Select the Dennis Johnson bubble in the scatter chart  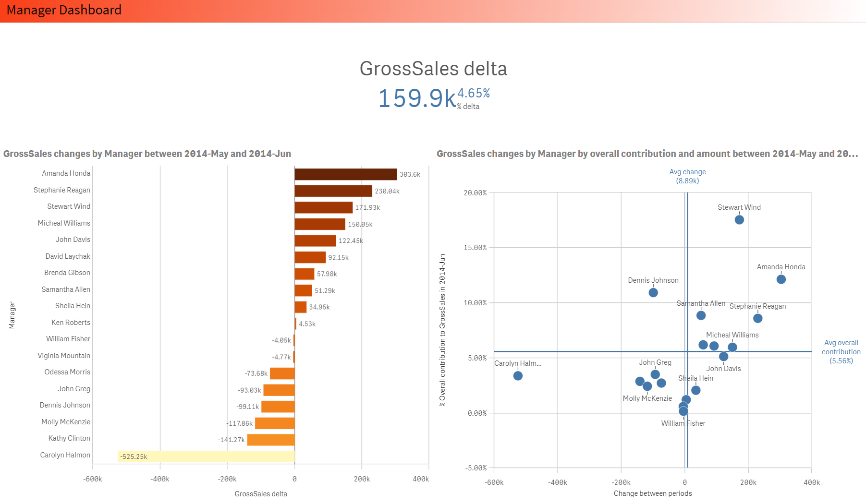coord(653,292)
